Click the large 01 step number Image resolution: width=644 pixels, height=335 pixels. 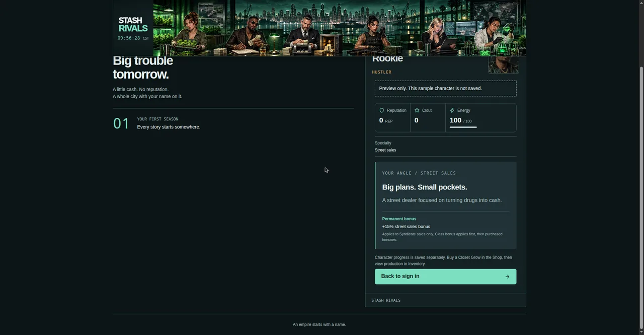coord(121,123)
